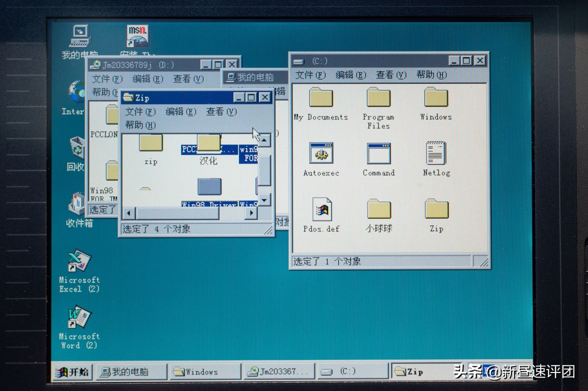Click the C: window resize grip corner
Screen dimensions: 588x391
[483, 262]
